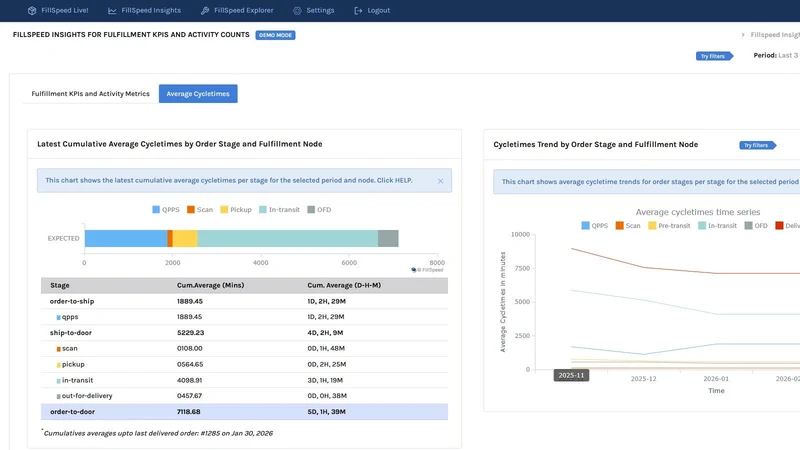Toggle QPPS legend in cumulative bar chart

[x=166, y=210]
